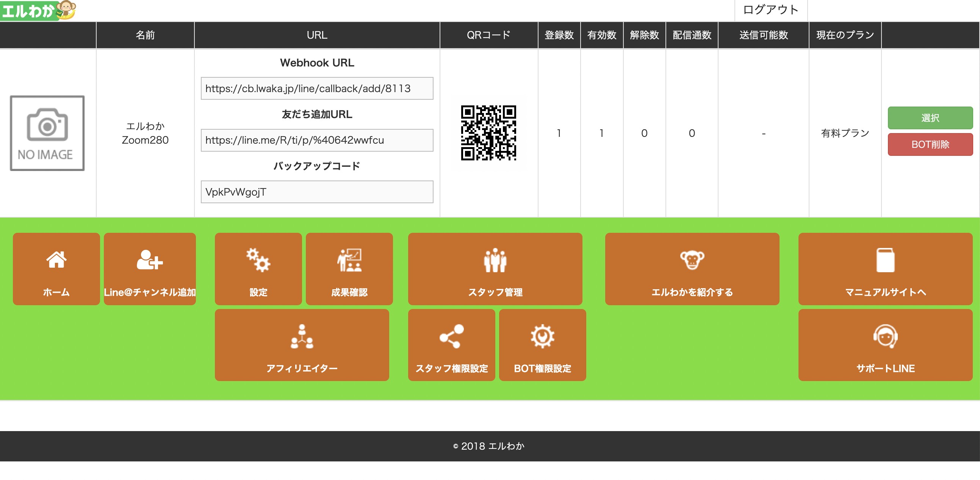Open the サポートLINE headset tile
980x480 pixels.
coord(885,345)
